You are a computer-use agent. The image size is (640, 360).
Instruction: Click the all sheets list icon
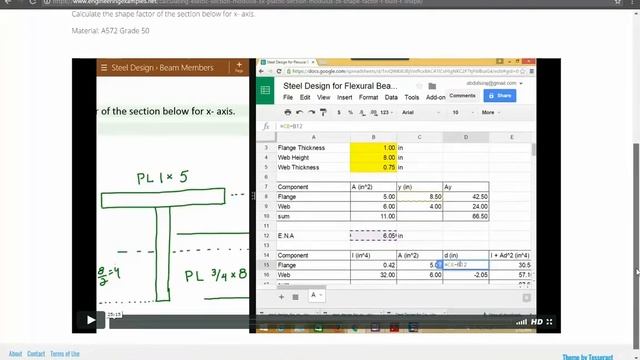296,297
